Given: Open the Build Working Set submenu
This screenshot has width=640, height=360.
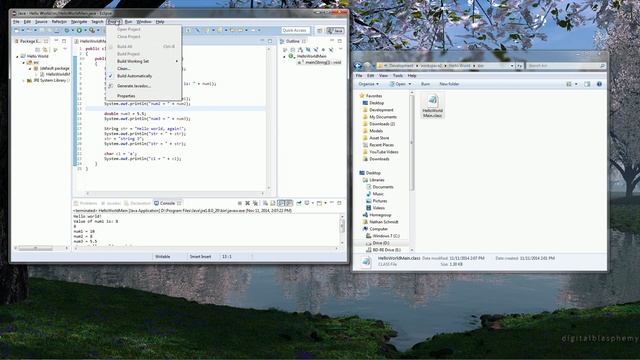Looking at the screenshot, I should tap(143, 61).
